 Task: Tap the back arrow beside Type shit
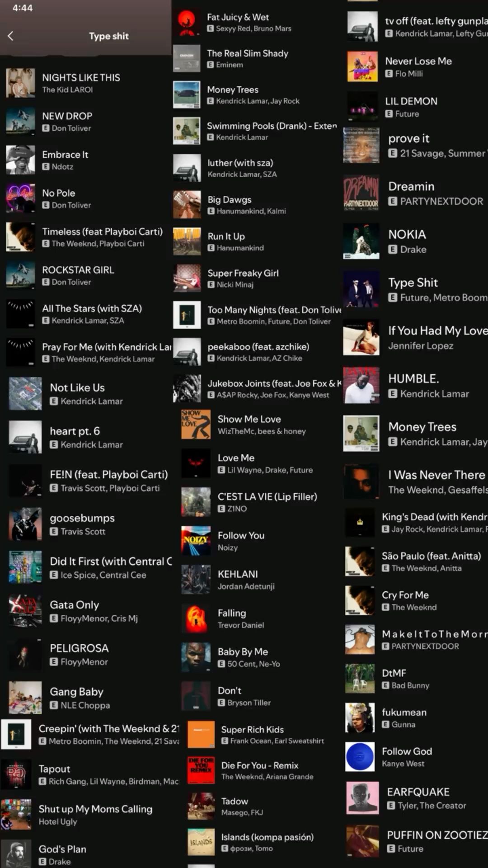point(10,36)
